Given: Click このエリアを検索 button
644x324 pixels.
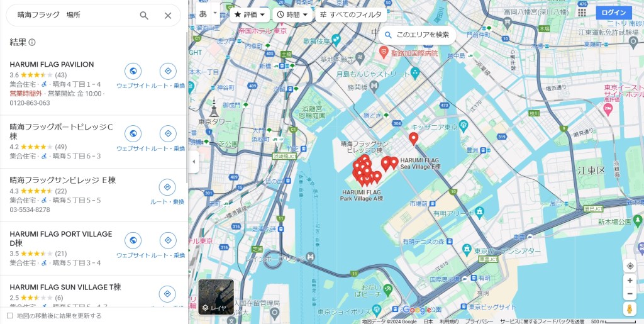Looking at the screenshot, I should click(418, 35).
